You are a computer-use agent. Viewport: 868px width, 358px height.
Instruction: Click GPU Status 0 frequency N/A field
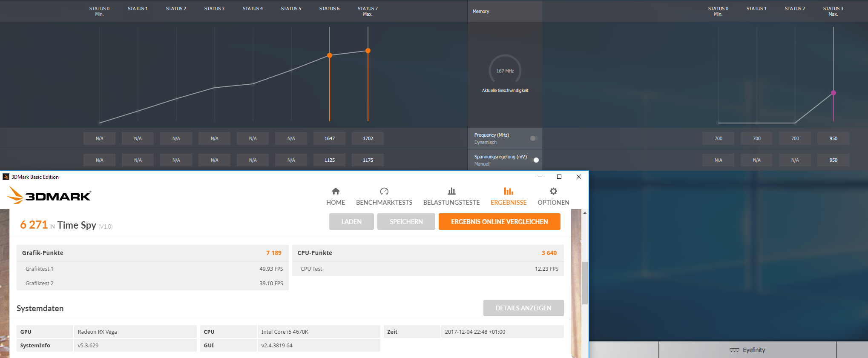click(100, 138)
